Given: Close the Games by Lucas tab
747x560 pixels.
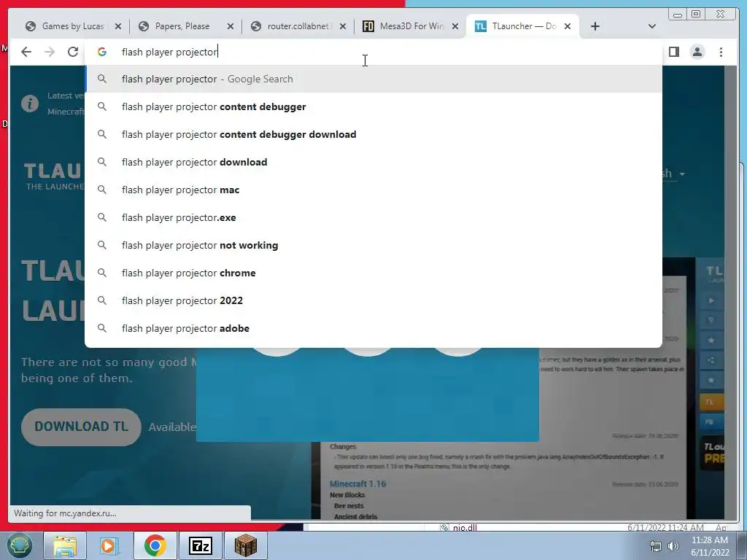Looking at the screenshot, I should (118, 27).
